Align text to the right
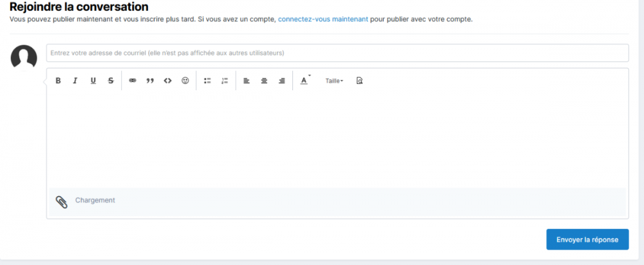Image resolution: width=644 pixels, height=265 pixels. [282, 81]
